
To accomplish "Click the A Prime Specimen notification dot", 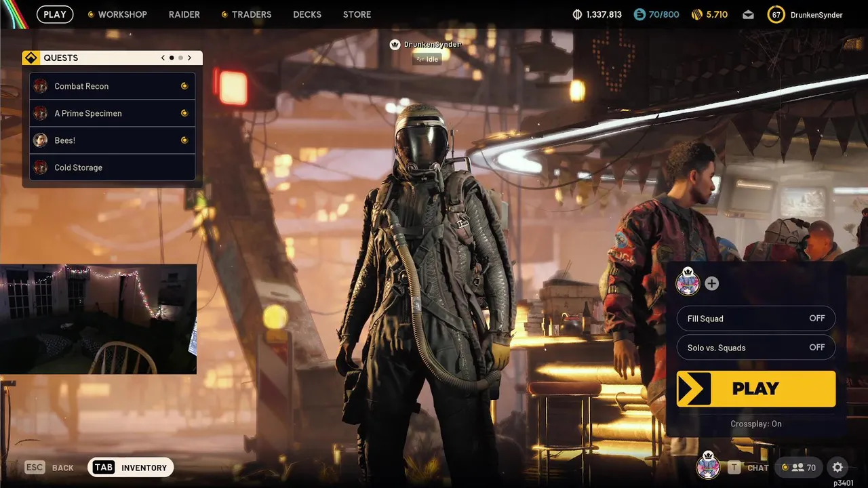I will (x=184, y=113).
